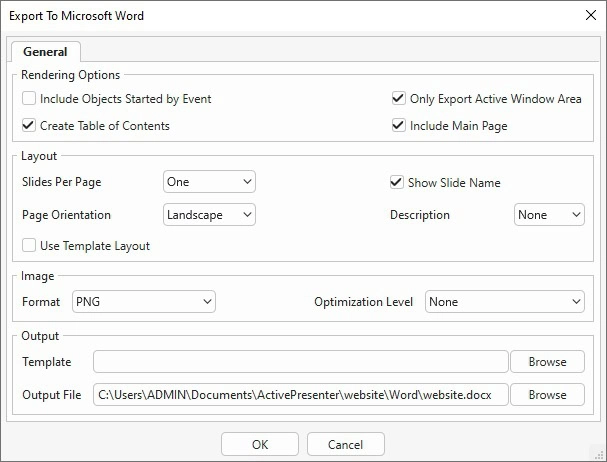Click the Output group label

coord(40,336)
